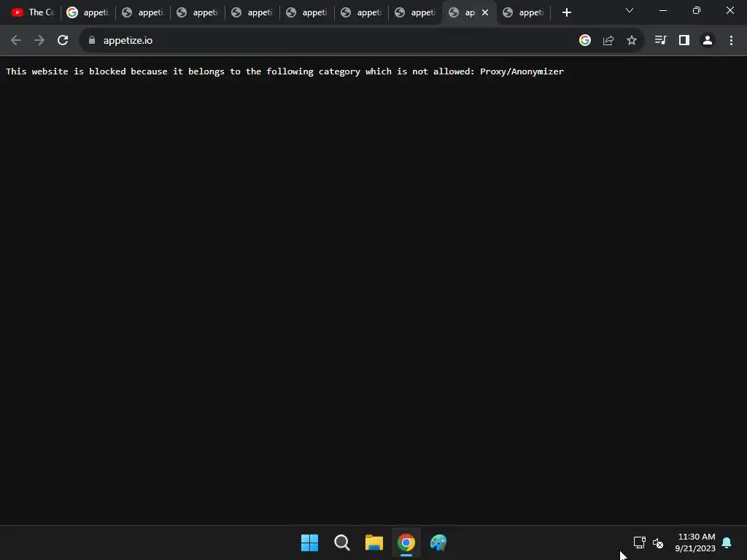
Task: Restore down the Chrome window
Action: 697,10
